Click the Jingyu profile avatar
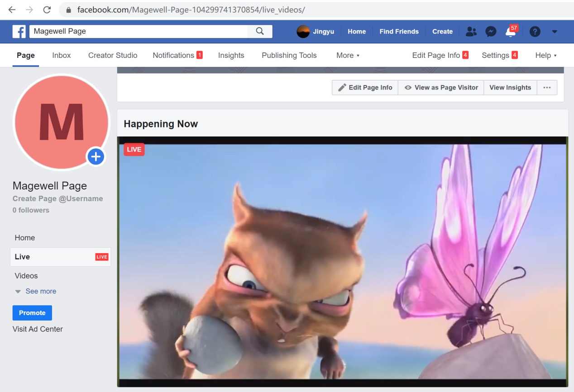Screen dimensions: 574x392 click(x=303, y=32)
